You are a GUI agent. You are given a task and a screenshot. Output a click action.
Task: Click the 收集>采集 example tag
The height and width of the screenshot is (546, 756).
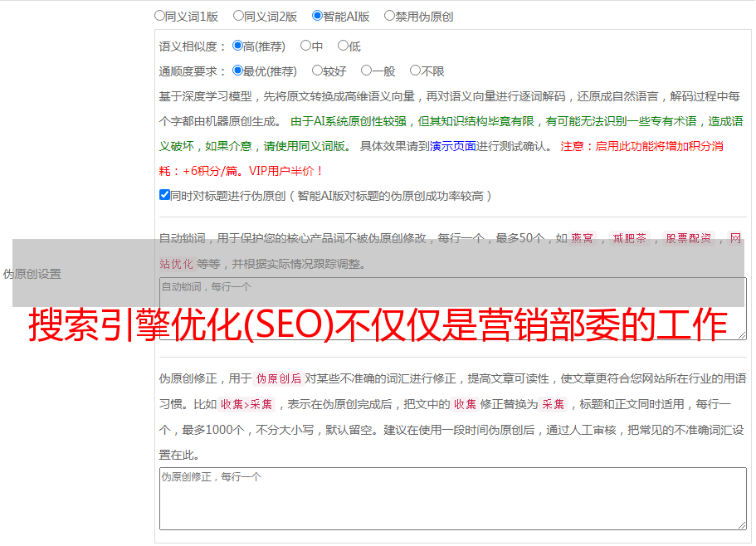pos(246,404)
